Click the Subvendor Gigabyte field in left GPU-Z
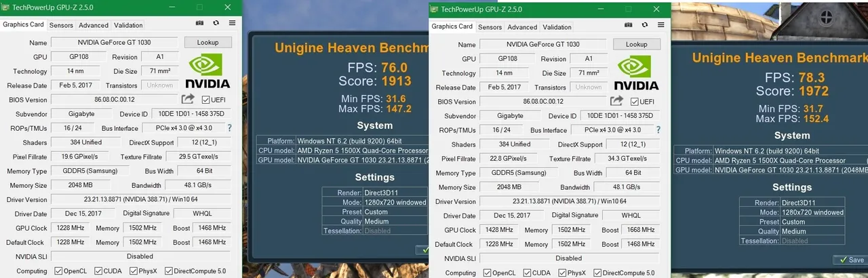The image size is (868, 278). coord(82,114)
